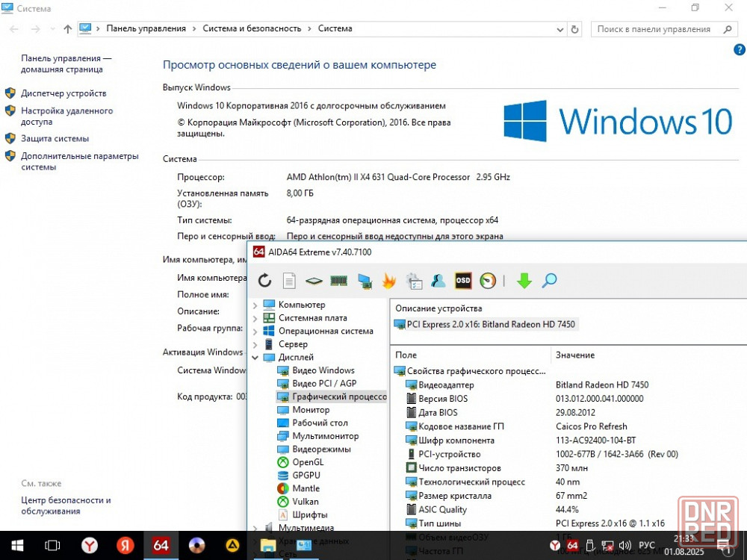Launch Yandex Browser from the taskbar
The height and width of the screenshot is (560, 747).
tap(89, 545)
